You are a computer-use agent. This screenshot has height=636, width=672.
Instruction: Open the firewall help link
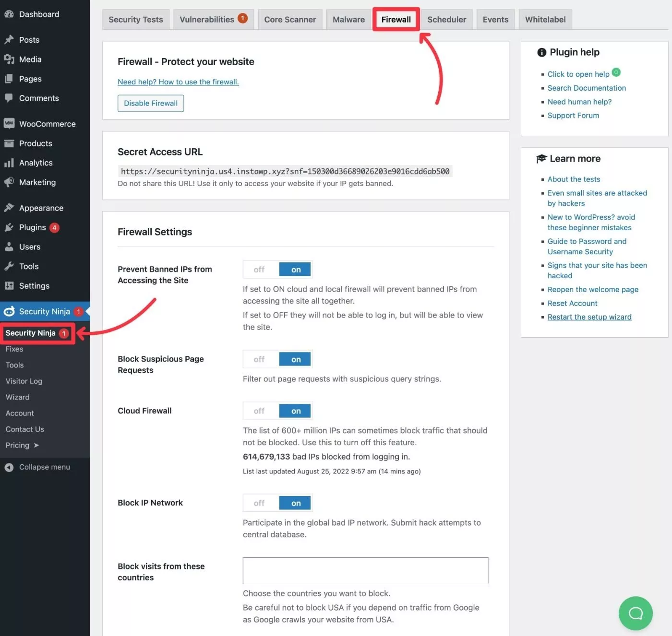178,82
